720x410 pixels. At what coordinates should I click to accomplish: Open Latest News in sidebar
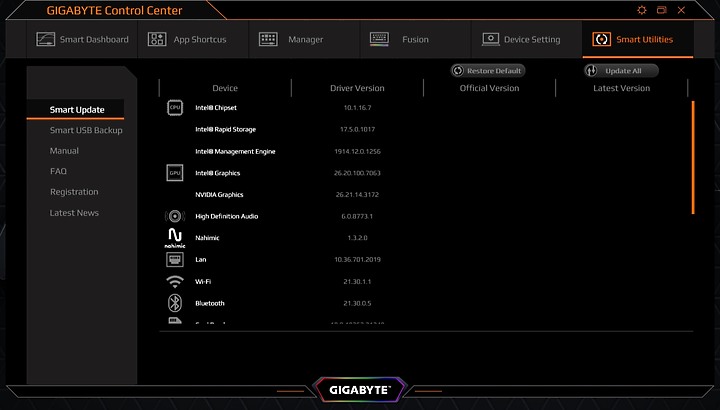coord(74,213)
